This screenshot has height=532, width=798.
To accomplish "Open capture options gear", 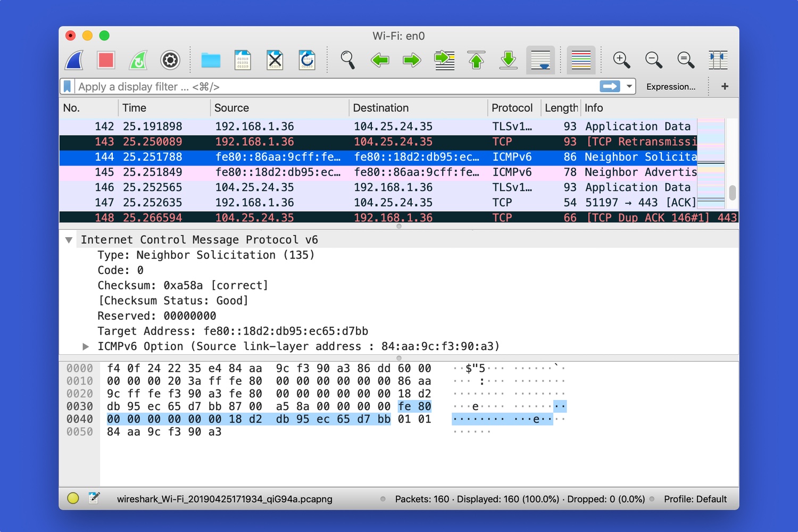I will 170,60.
